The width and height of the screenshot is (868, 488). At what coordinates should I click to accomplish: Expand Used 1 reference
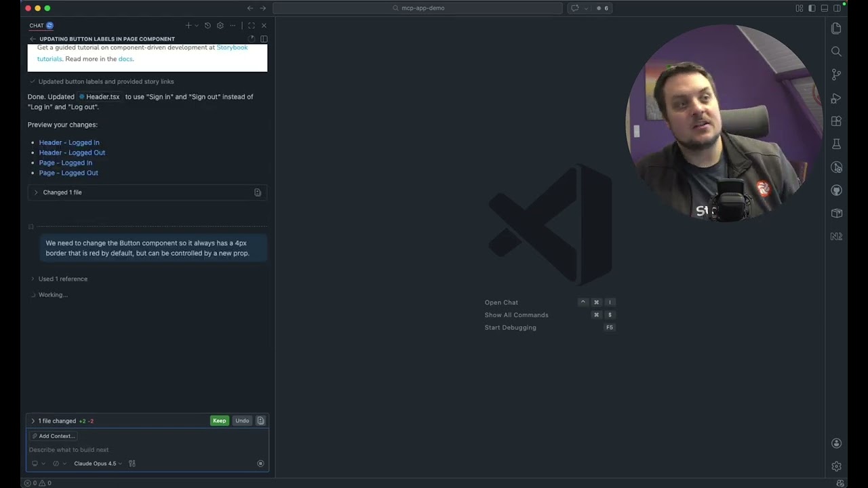(x=59, y=279)
